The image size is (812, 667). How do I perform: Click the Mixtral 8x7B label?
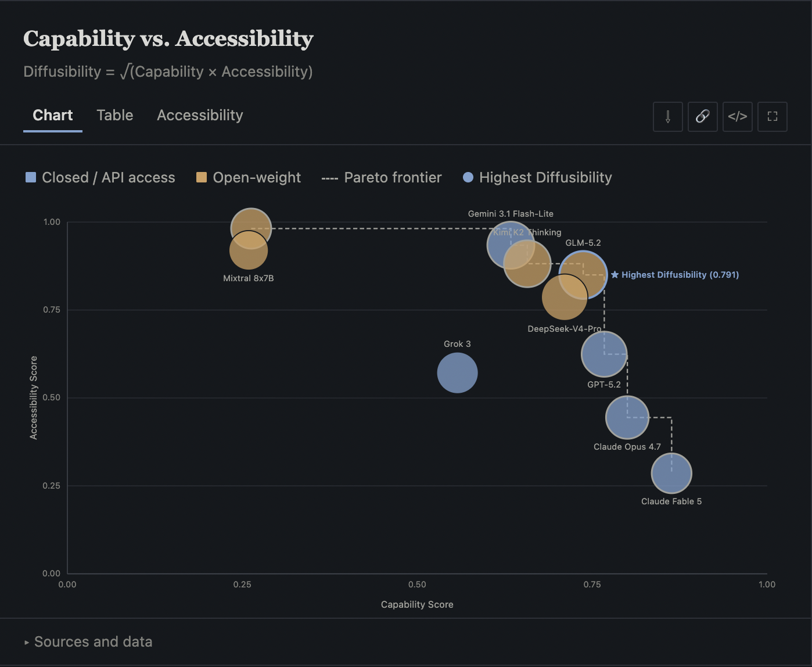[x=249, y=278]
